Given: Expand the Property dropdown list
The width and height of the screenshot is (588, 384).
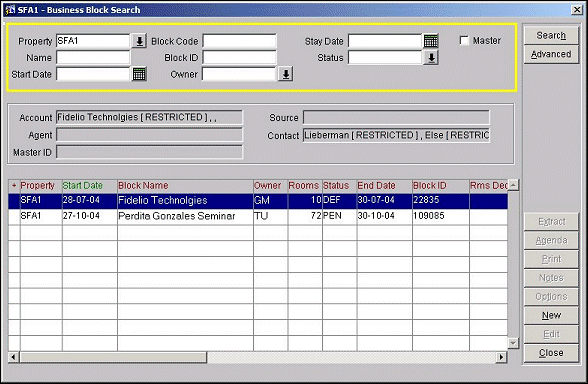Looking at the screenshot, I should [139, 41].
